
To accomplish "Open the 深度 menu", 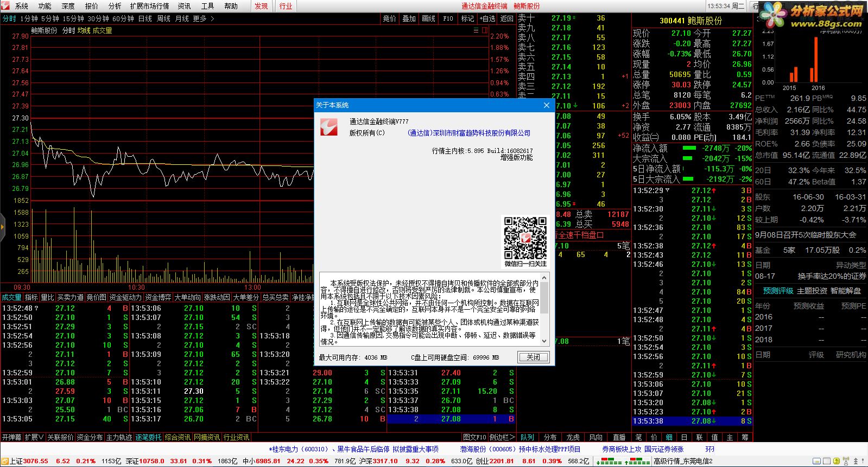I will point(68,6).
